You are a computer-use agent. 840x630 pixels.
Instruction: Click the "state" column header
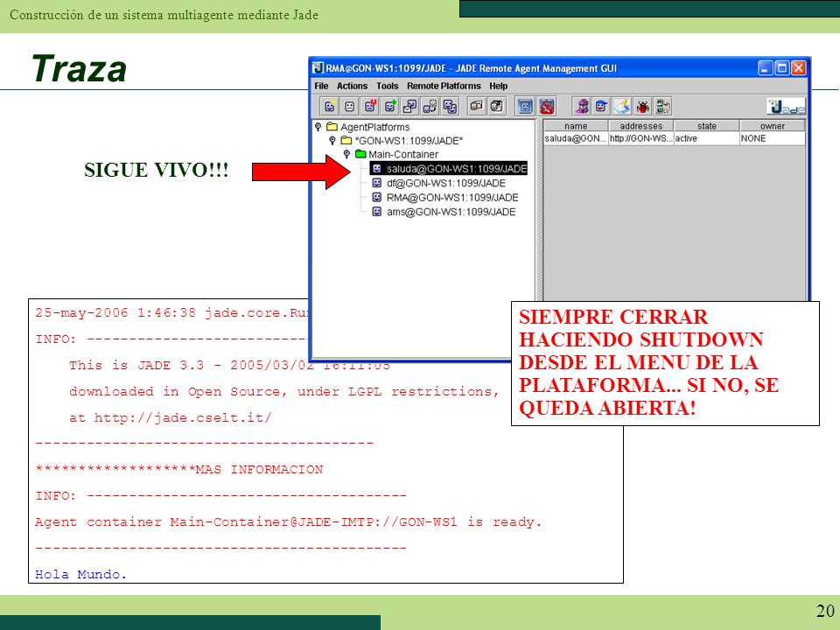tap(707, 126)
